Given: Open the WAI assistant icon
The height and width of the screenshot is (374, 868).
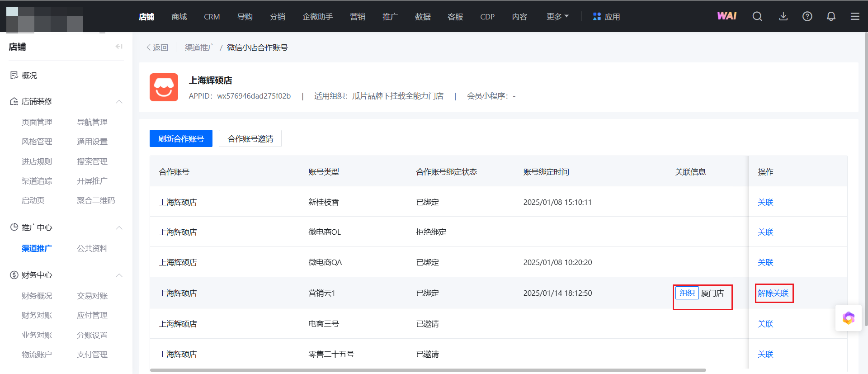Looking at the screenshot, I should [726, 16].
